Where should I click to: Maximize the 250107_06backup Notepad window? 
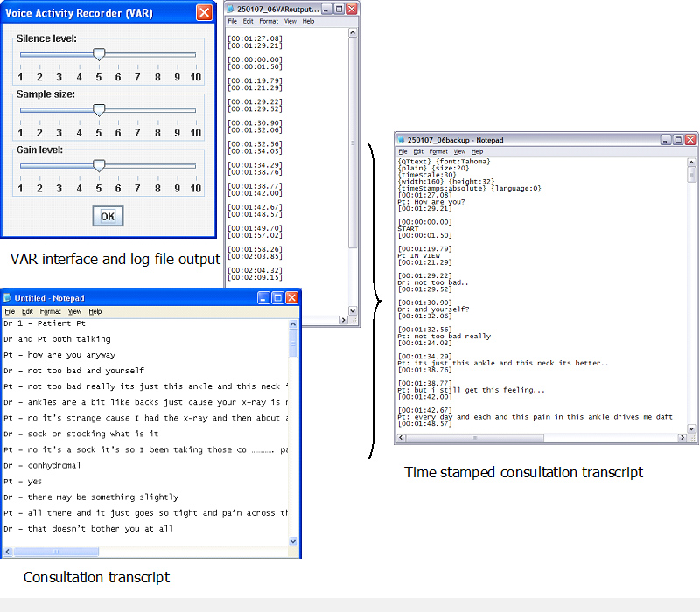(678, 139)
